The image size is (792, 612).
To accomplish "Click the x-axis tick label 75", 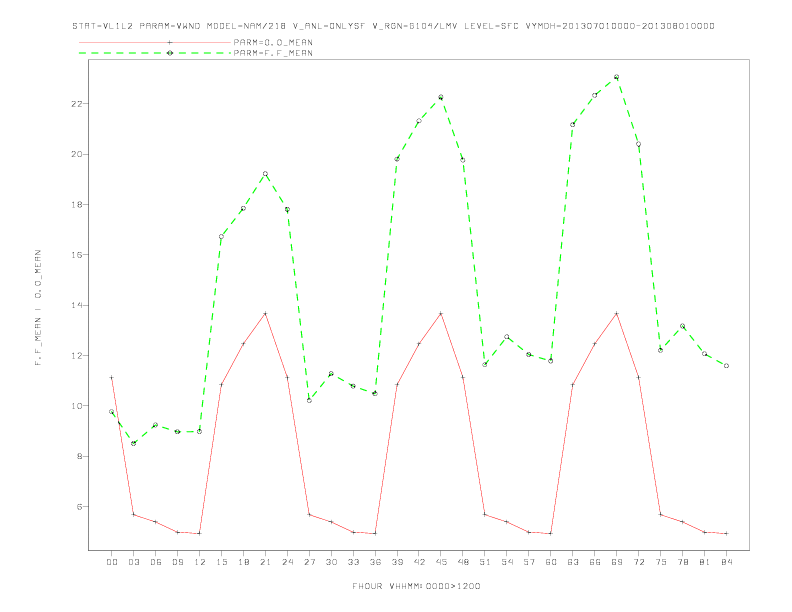I will coord(661,562).
